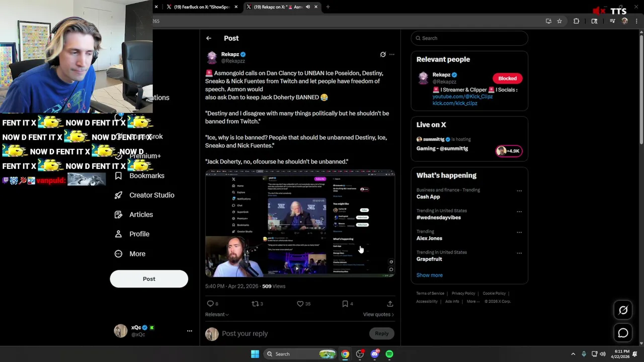
Task: Open the Grok icon on Rekapz's post header
Action: pos(383,54)
